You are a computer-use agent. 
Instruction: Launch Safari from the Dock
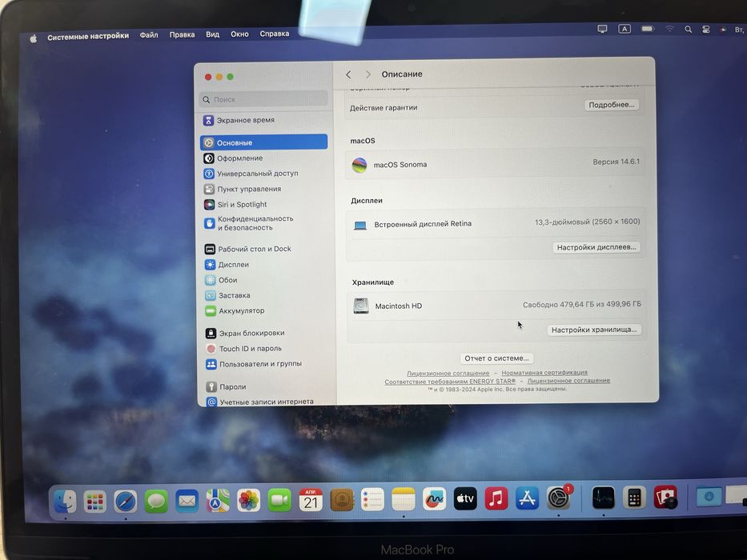click(x=125, y=502)
